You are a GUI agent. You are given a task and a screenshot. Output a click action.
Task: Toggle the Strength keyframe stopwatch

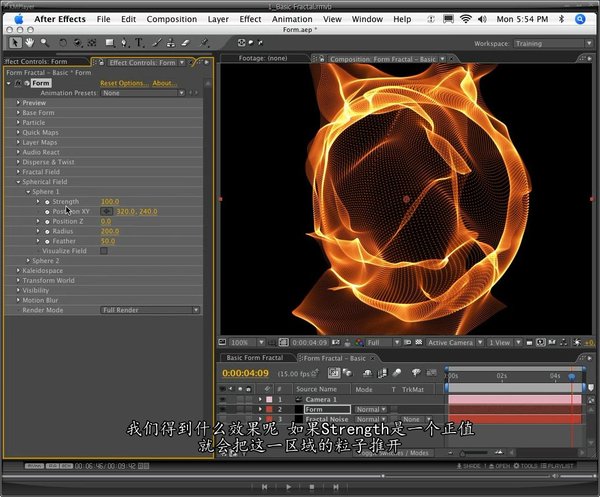click(46, 201)
